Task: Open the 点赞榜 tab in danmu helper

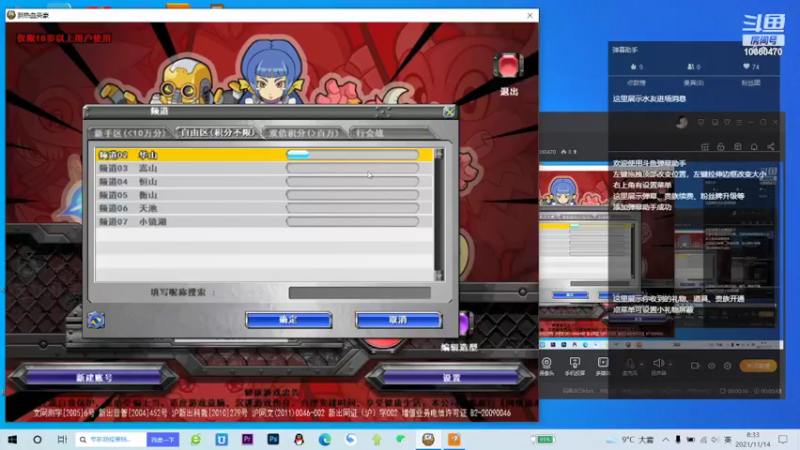Action: (x=636, y=83)
